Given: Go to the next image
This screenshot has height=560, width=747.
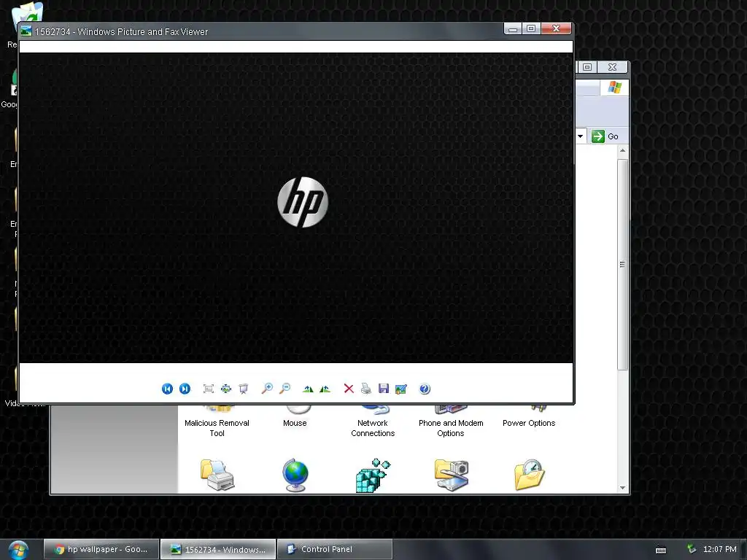Looking at the screenshot, I should coord(185,389).
